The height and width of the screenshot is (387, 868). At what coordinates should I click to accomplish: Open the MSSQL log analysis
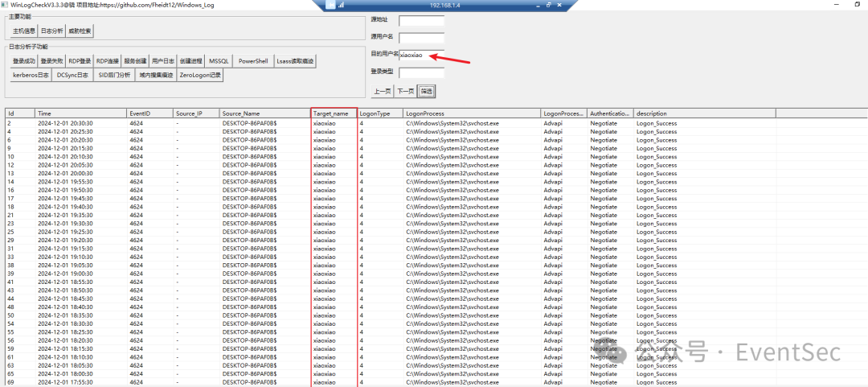219,61
